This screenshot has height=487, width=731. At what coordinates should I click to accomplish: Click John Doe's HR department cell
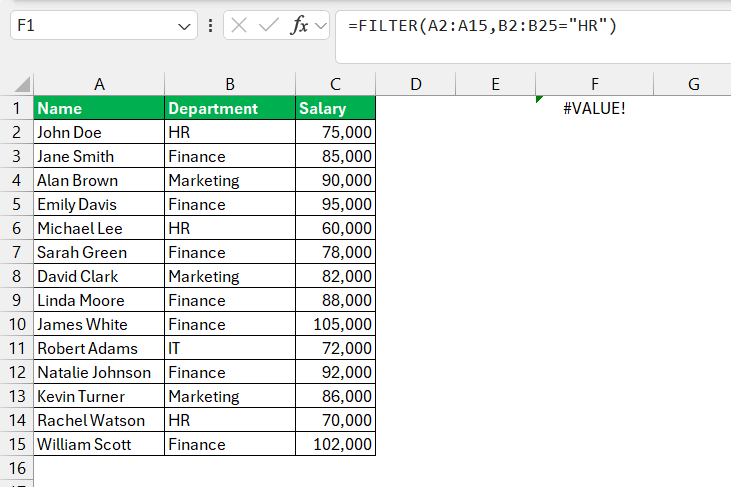pyautogui.click(x=230, y=132)
